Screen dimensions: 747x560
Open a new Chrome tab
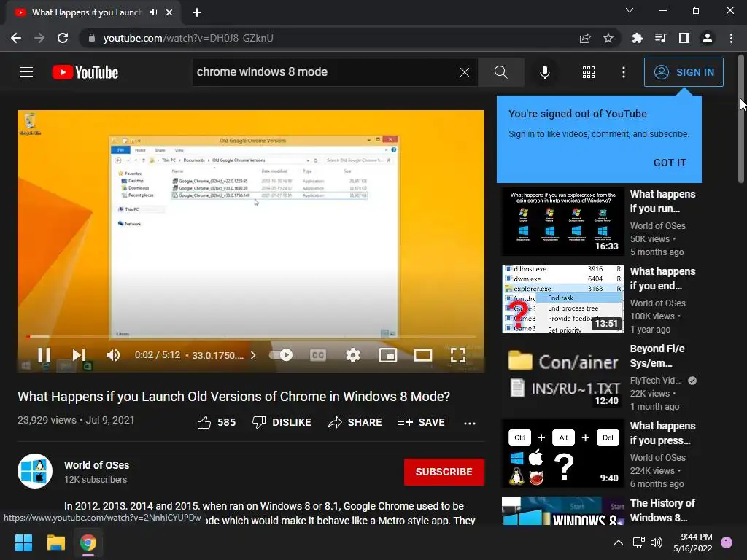[197, 12]
